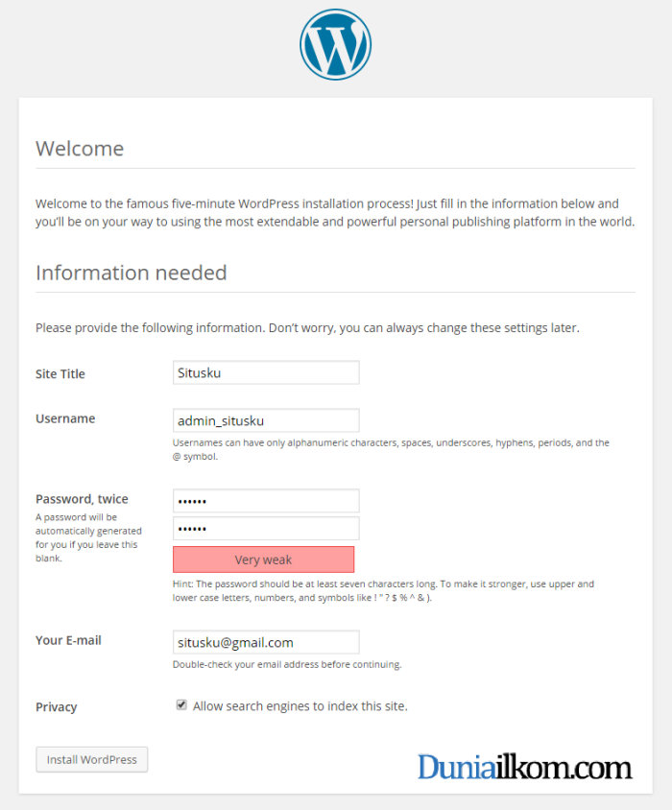Open the Duniailkom.com watermark logo
Viewport: 672px width, 810px height.
tap(525, 767)
